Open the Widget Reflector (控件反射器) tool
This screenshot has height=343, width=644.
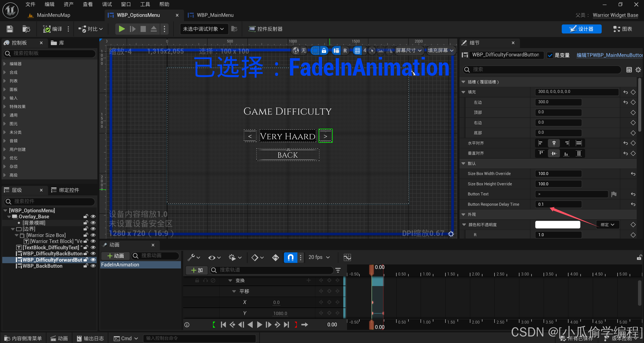(266, 29)
